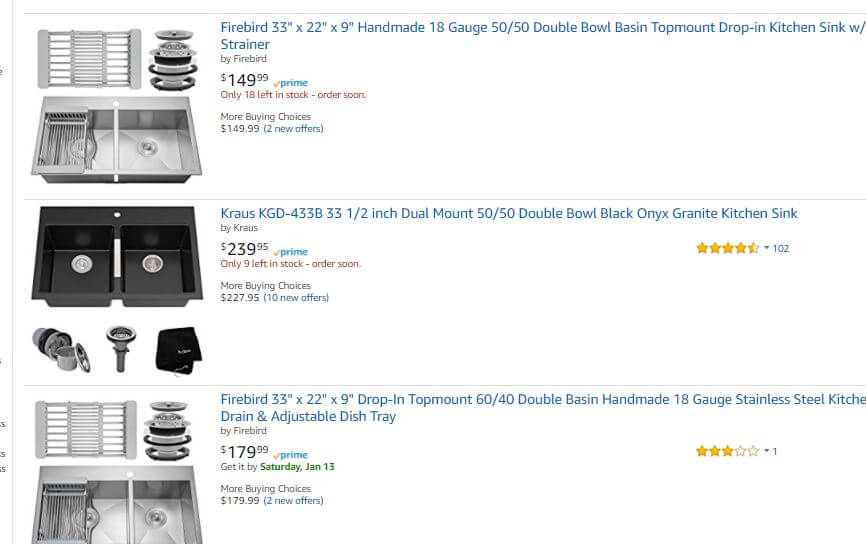Expand the Firebird 60/40 rating dropdown arrow
The width and height of the screenshot is (866, 544).
(767, 451)
